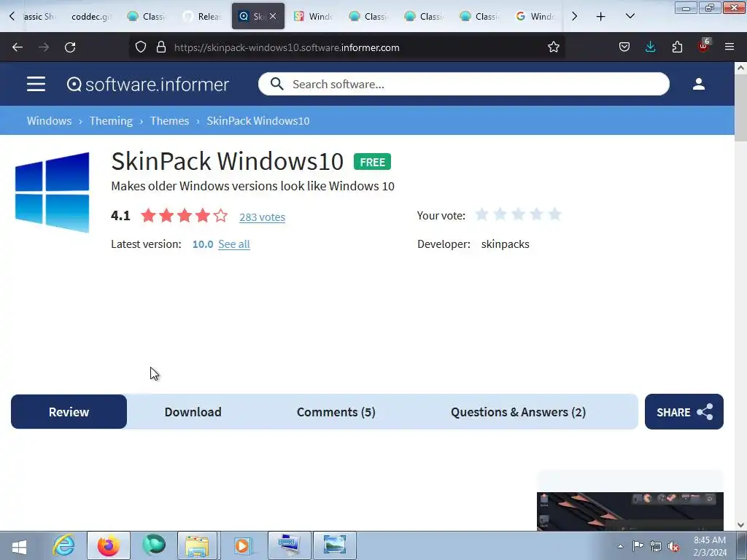The image size is (747, 560).
Task: Open the Pocket save icon
Action: [624, 47]
